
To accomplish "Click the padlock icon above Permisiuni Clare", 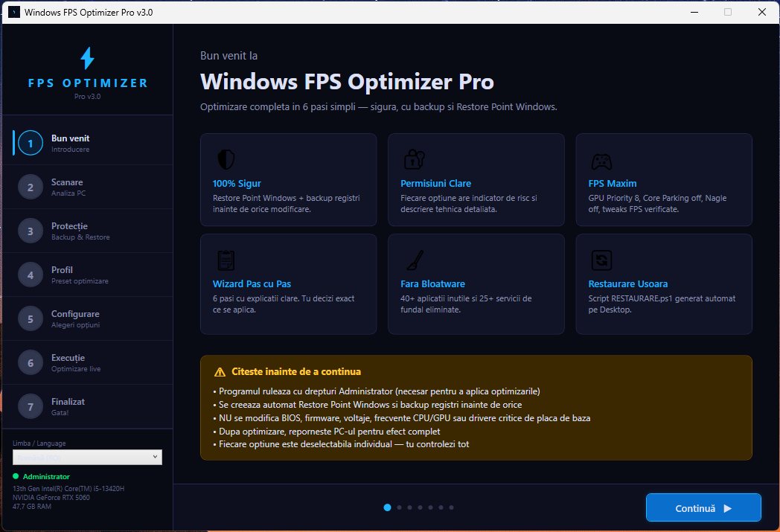I will point(412,158).
